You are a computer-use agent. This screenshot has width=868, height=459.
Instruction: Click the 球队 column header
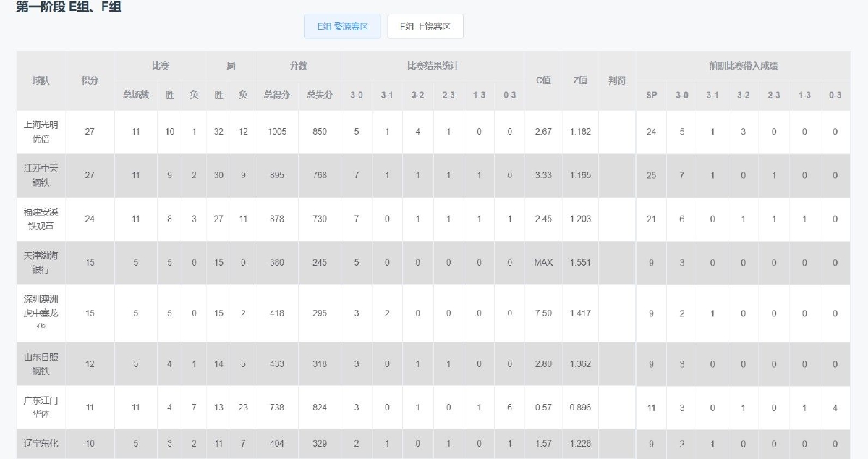point(41,80)
